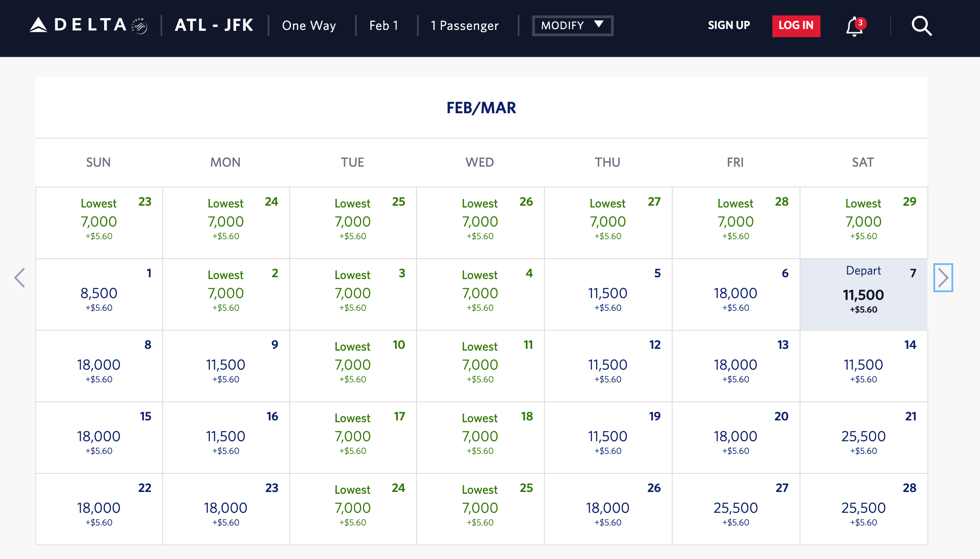Expand the MODIFY dropdown
The height and width of the screenshot is (559, 980).
(572, 25)
